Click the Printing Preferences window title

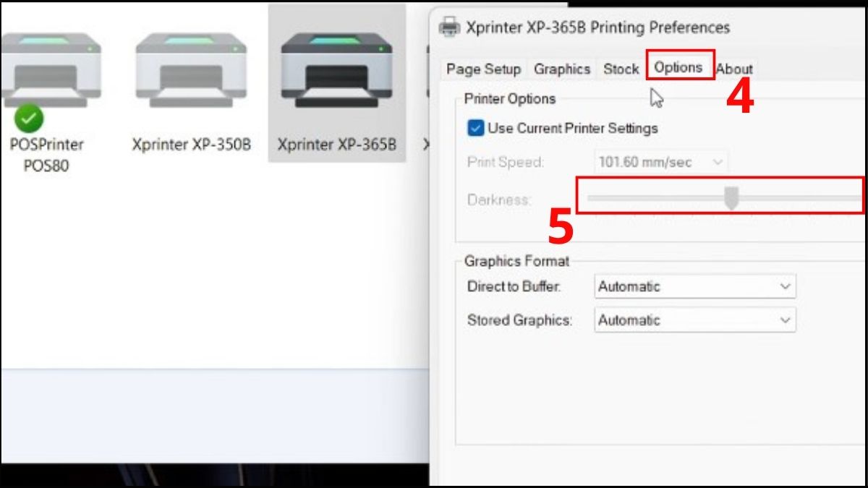598,27
